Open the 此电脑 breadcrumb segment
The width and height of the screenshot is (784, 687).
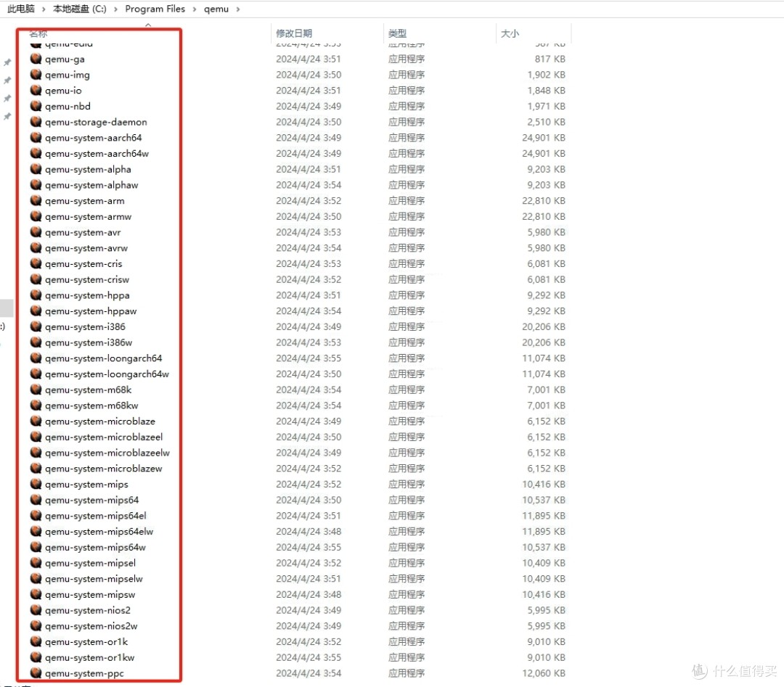point(21,9)
